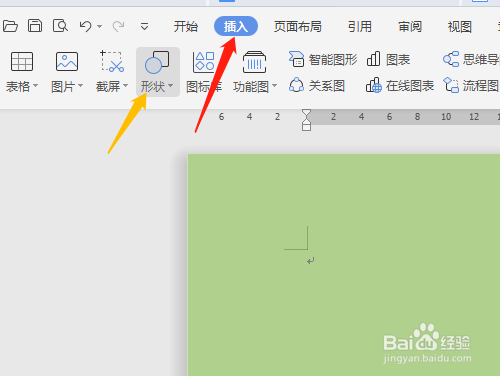Switch to the 审阅 tab

click(x=410, y=26)
